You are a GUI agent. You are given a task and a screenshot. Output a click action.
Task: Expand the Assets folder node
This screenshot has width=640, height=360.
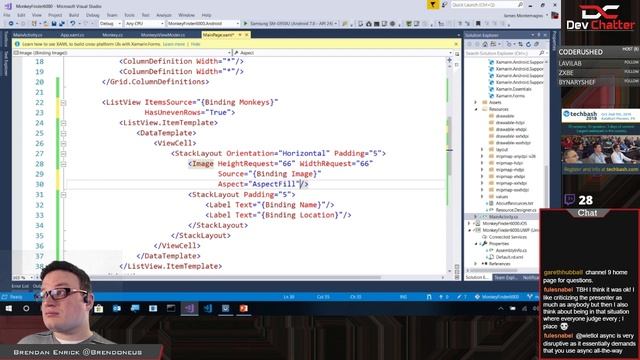(x=476, y=102)
